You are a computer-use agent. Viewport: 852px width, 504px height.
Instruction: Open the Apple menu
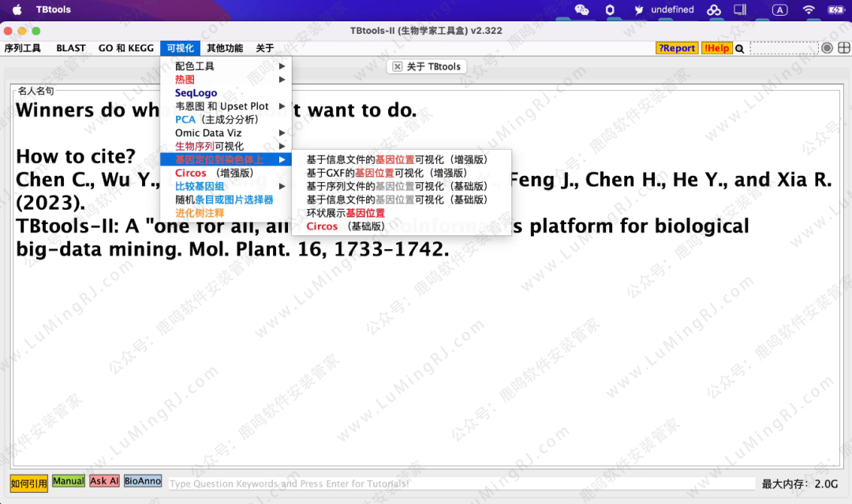click(17, 10)
